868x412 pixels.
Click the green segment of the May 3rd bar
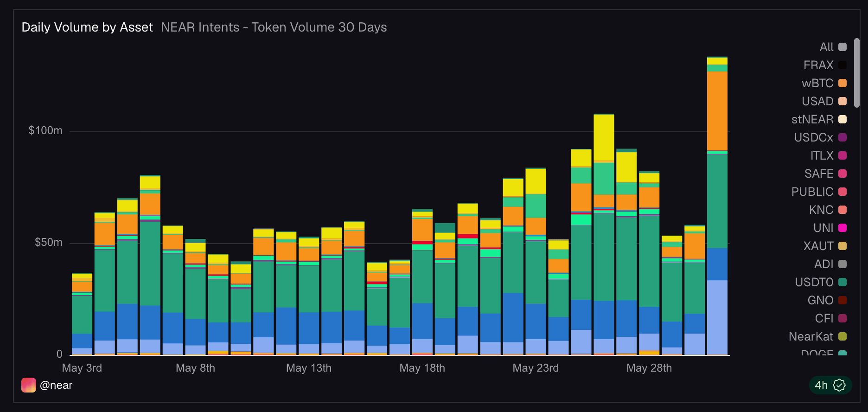(x=82, y=315)
